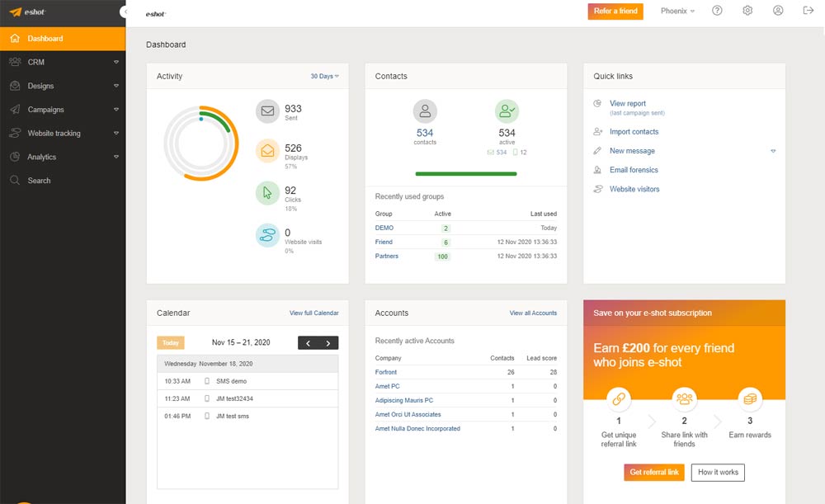Click the Website visits icon

(267, 235)
